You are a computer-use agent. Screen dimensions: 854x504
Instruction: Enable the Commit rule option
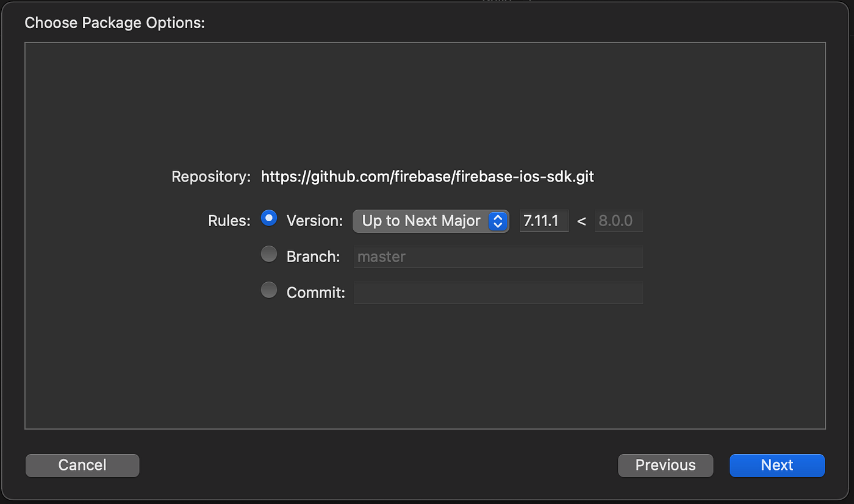(x=269, y=289)
